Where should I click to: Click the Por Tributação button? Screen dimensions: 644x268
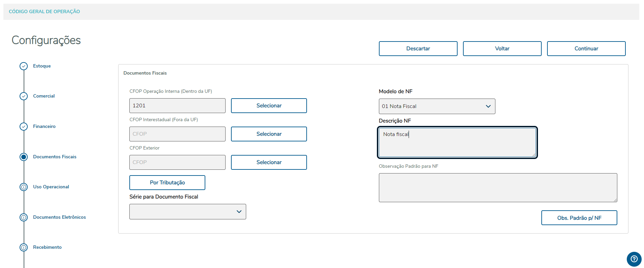click(x=167, y=183)
